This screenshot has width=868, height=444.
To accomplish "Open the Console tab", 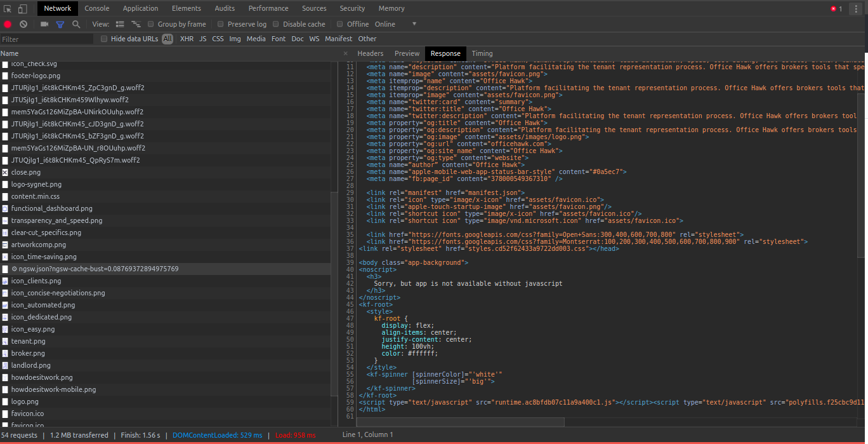I will [97, 8].
